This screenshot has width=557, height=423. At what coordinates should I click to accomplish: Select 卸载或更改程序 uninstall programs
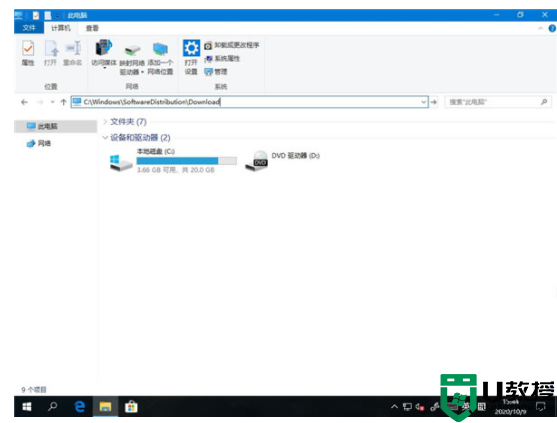tap(232, 45)
